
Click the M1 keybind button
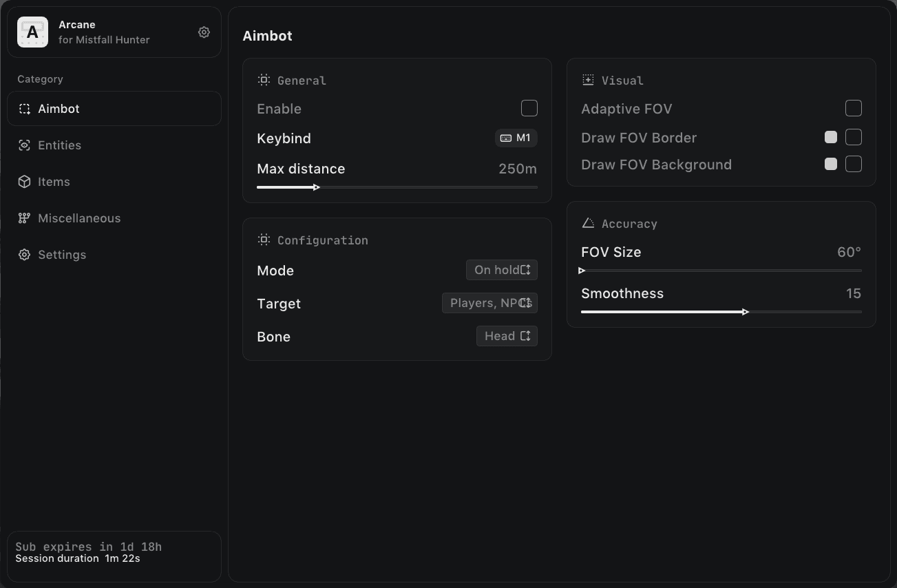coord(516,138)
